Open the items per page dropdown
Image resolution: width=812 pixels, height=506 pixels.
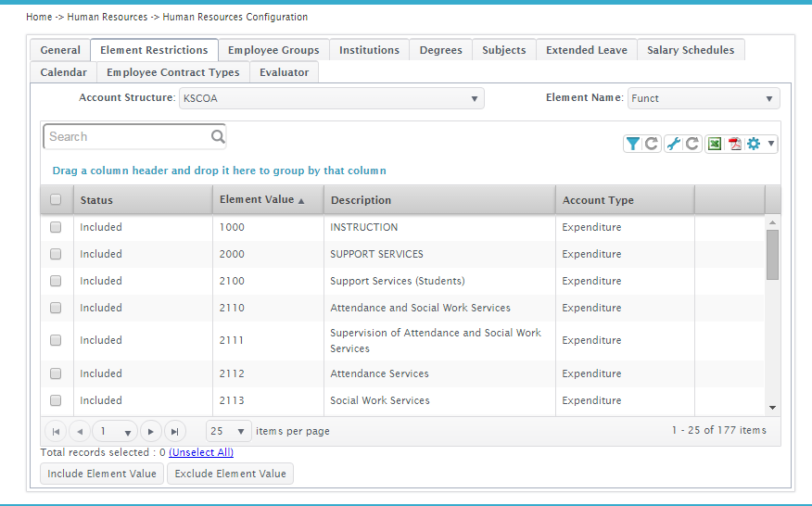[x=228, y=431]
